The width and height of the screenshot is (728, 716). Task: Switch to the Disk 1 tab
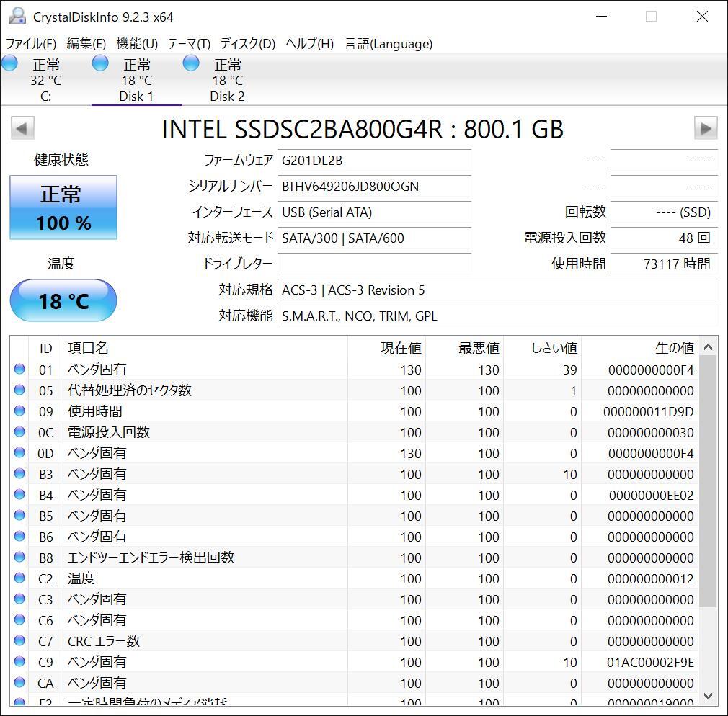pos(136,80)
